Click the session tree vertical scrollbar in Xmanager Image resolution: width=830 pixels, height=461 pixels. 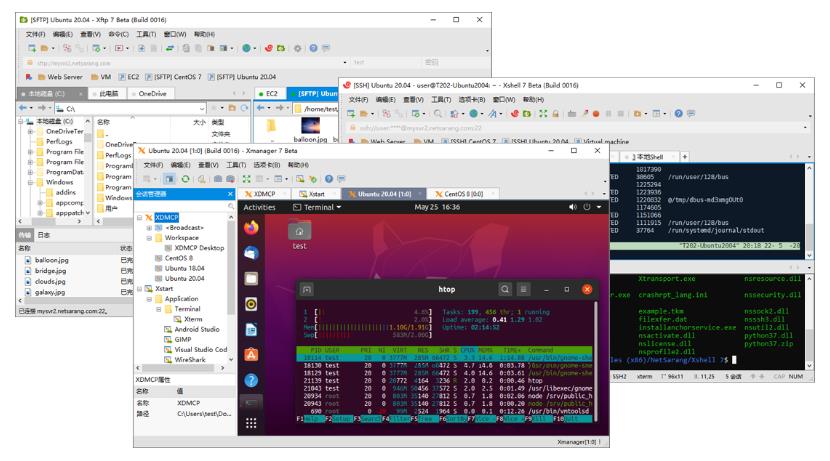tap(231, 287)
